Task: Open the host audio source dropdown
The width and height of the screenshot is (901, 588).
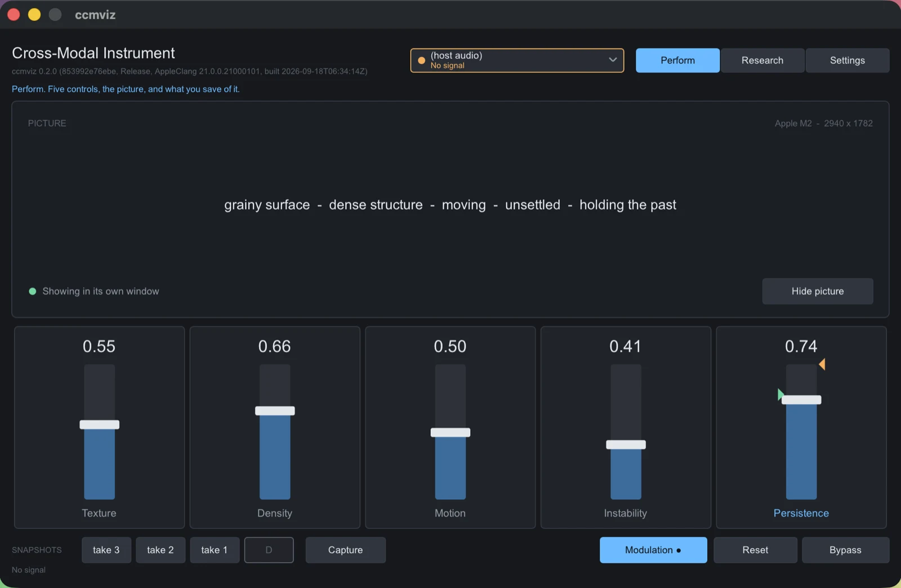Action: [x=517, y=60]
